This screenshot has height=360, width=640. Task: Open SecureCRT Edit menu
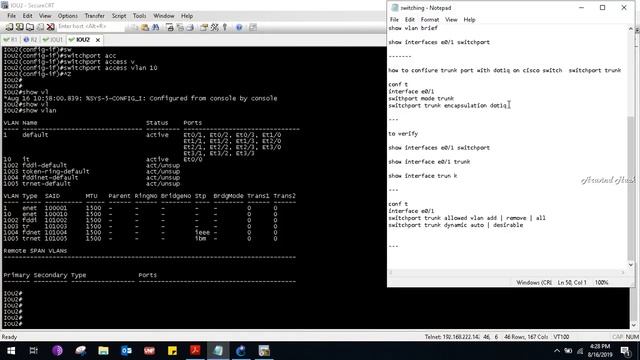[27, 16]
